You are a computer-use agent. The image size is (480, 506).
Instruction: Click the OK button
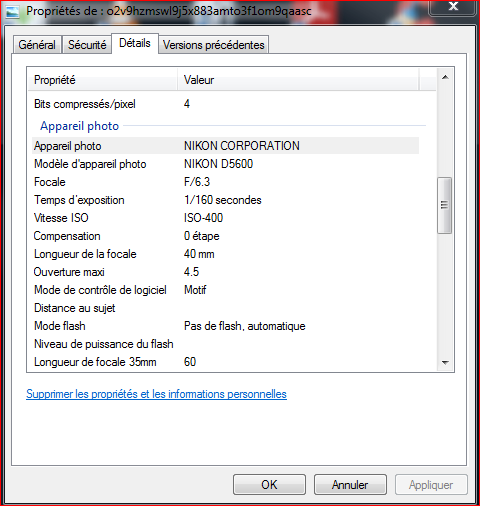click(269, 484)
